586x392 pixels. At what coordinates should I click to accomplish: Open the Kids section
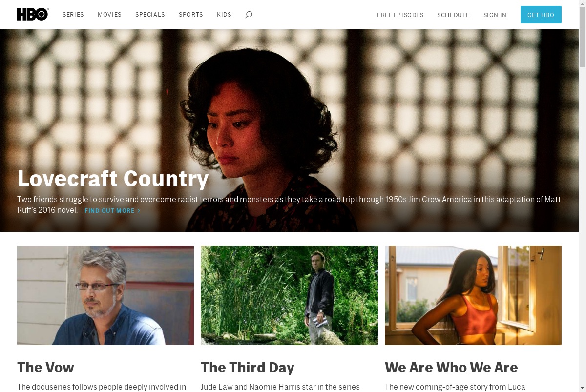pos(224,15)
